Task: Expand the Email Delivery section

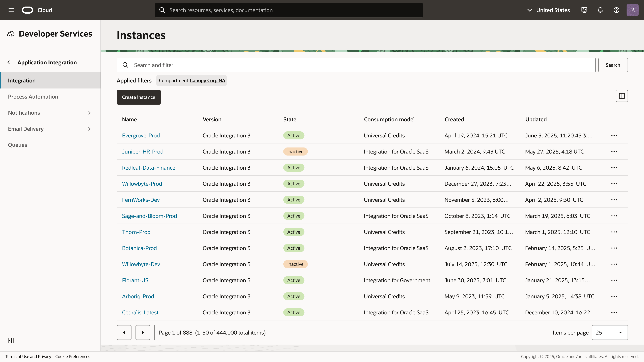Action: (89, 129)
